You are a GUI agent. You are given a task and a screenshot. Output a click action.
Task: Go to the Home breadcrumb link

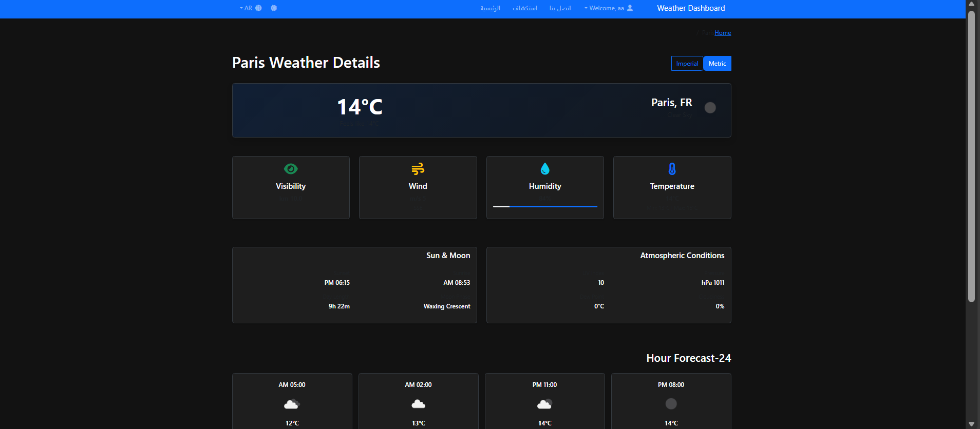point(723,33)
